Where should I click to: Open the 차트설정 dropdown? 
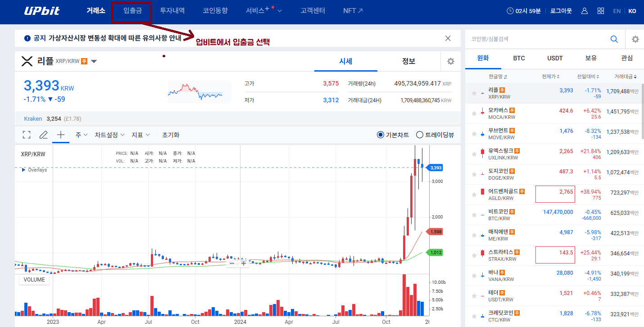[110, 135]
